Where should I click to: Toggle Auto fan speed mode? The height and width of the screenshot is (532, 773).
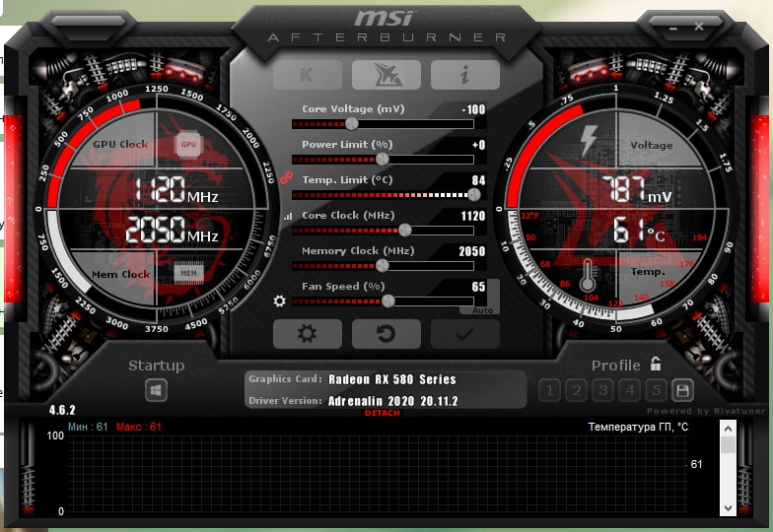(x=481, y=310)
